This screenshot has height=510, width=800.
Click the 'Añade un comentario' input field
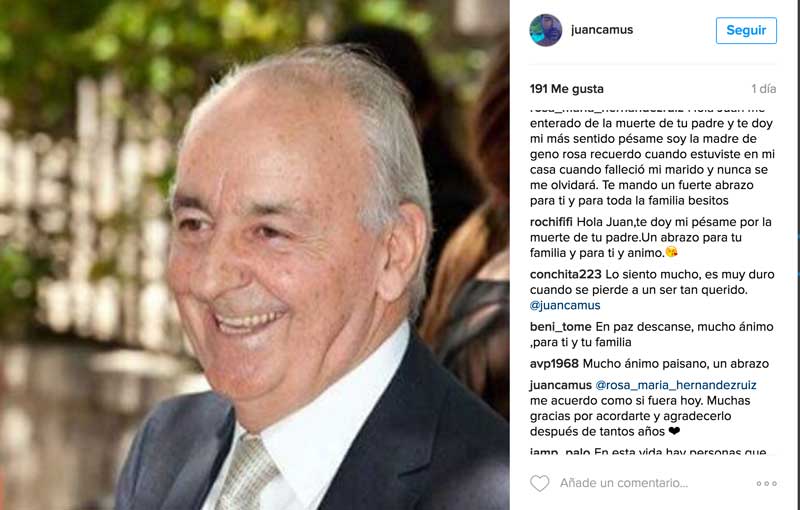click(x=623, y=483)
